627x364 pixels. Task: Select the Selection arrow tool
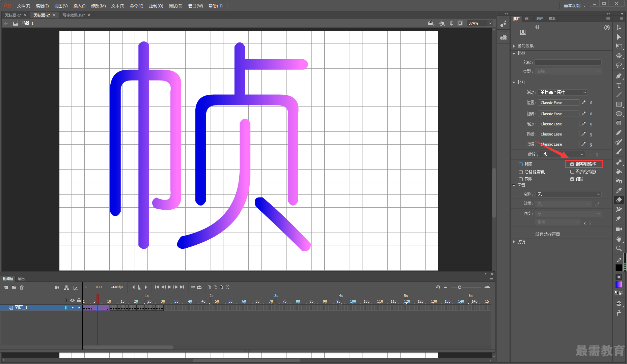tap(619, 28)
